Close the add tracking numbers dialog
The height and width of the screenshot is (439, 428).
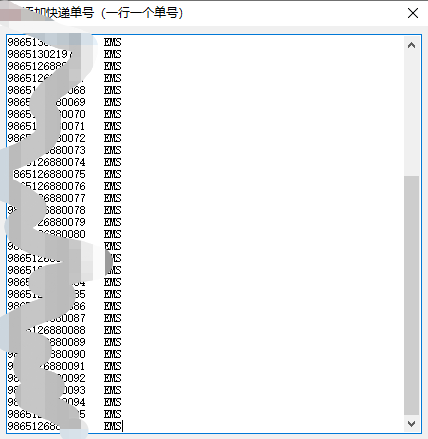(x=413, y=13)
